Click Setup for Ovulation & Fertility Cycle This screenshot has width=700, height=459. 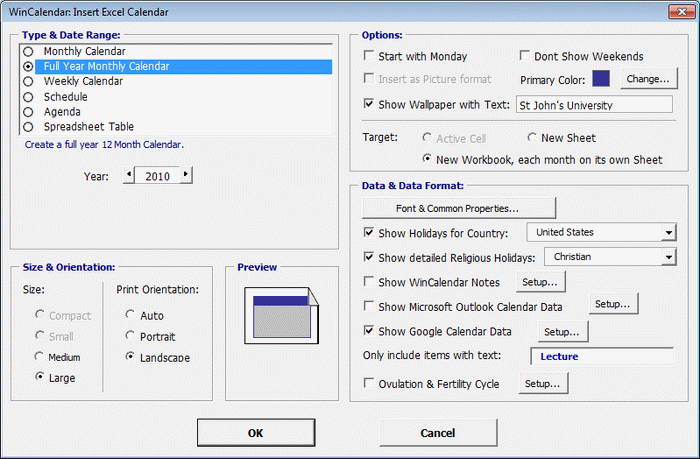click(543, 384)
